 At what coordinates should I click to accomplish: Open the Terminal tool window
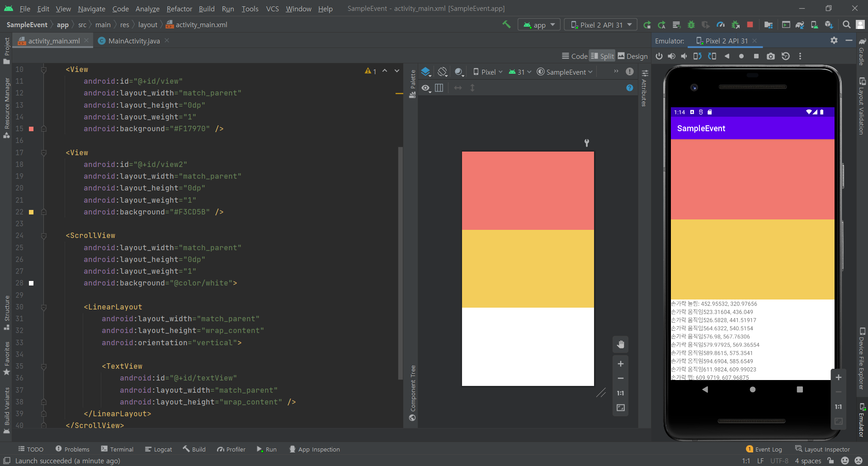tap(117, 449)
